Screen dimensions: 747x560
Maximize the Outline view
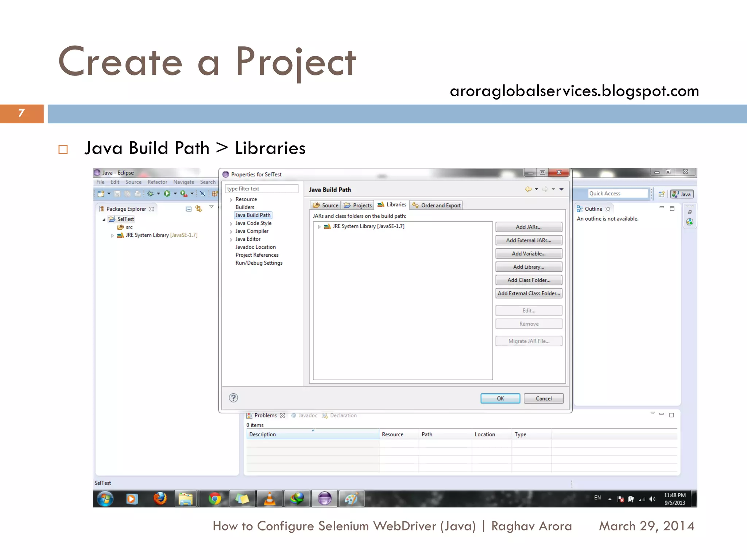click(672, 209)
